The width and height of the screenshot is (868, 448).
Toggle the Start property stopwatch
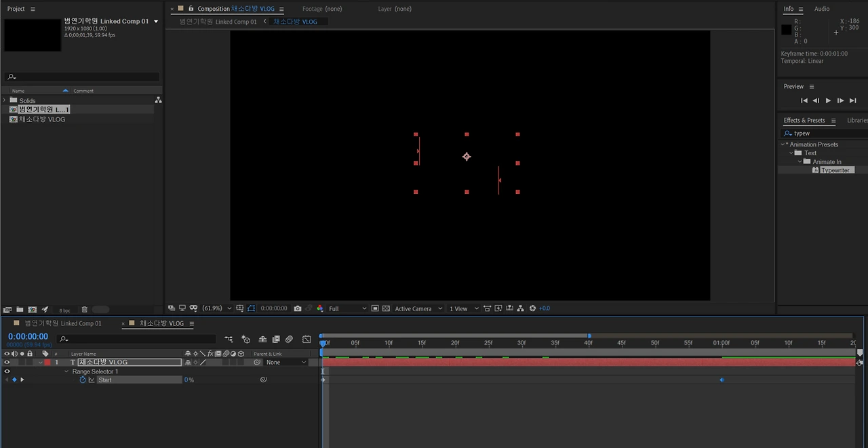[83, 380]
